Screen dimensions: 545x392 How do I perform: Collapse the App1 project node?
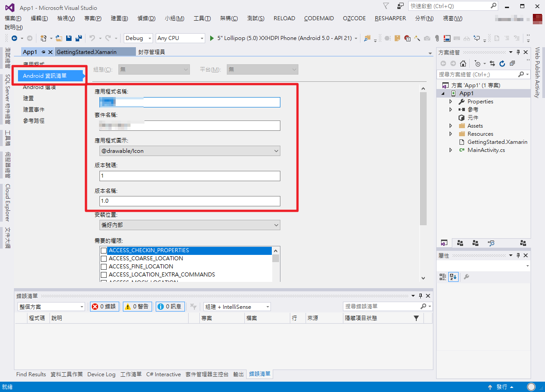click(443, 94)
